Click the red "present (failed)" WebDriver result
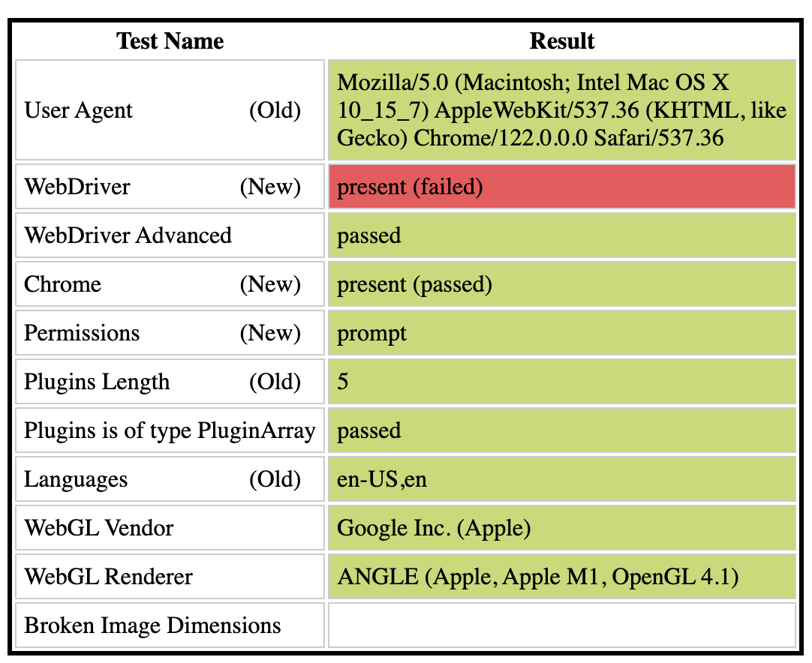The image size is (812, 663). coord(561,187)
